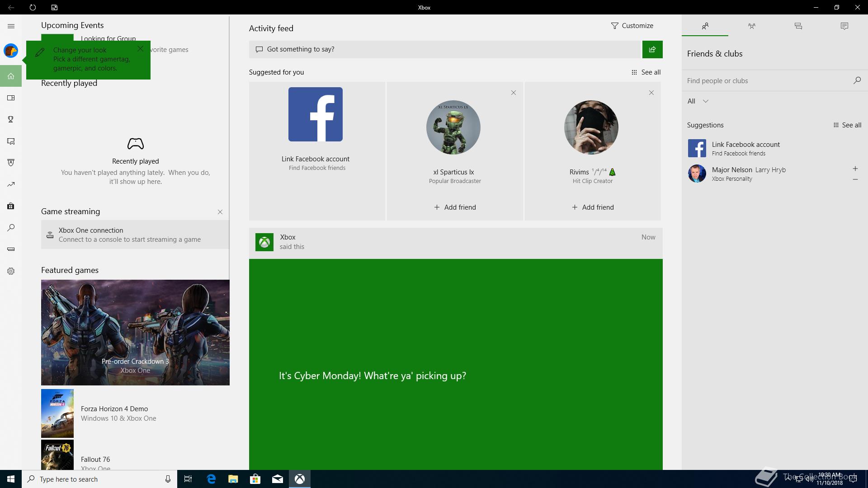
Task: Open Captures icon in sidebar
Action: (11, 141)
